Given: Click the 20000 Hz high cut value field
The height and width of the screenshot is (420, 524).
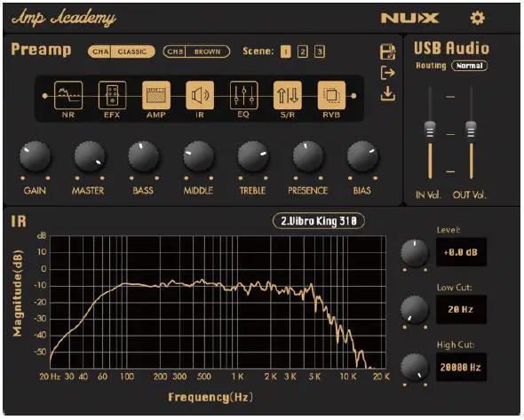Looking at the screenshot, I should (x=461, y=367).
